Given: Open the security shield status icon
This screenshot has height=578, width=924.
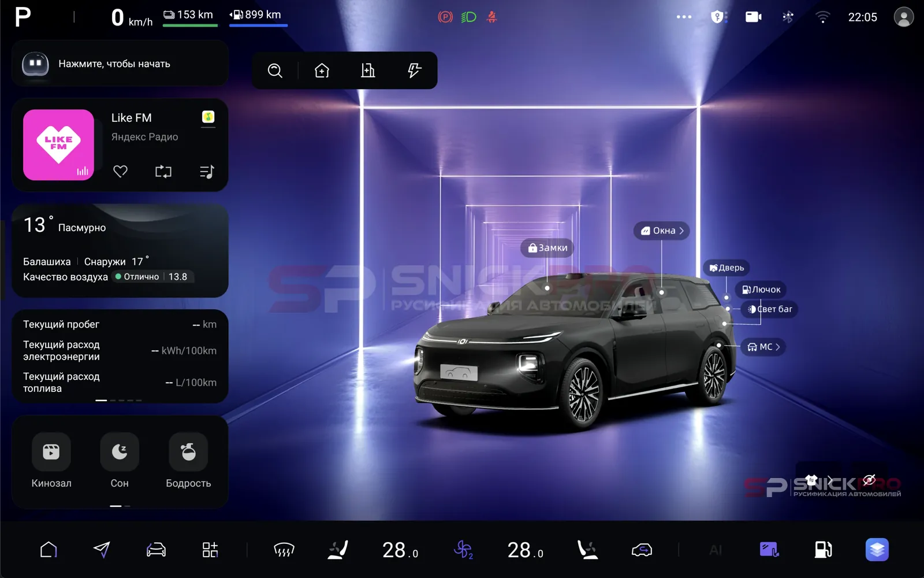Looking at the screenshot, I should pos(718,17).
